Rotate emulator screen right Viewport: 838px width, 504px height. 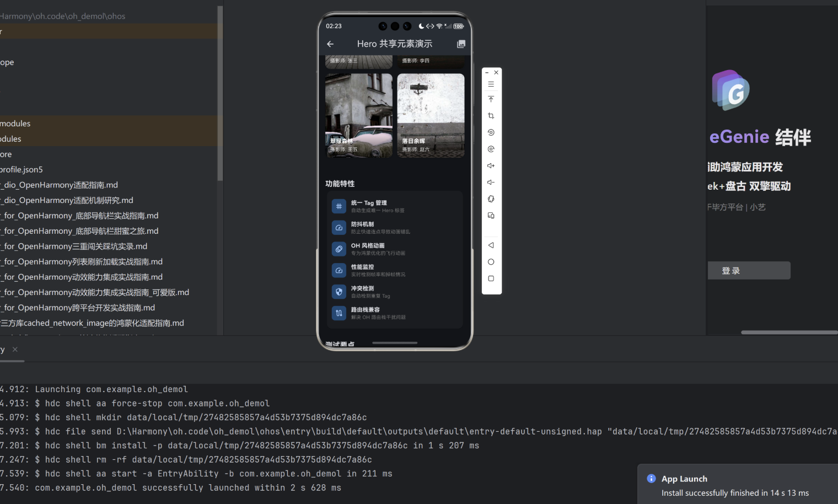point(491,149)
